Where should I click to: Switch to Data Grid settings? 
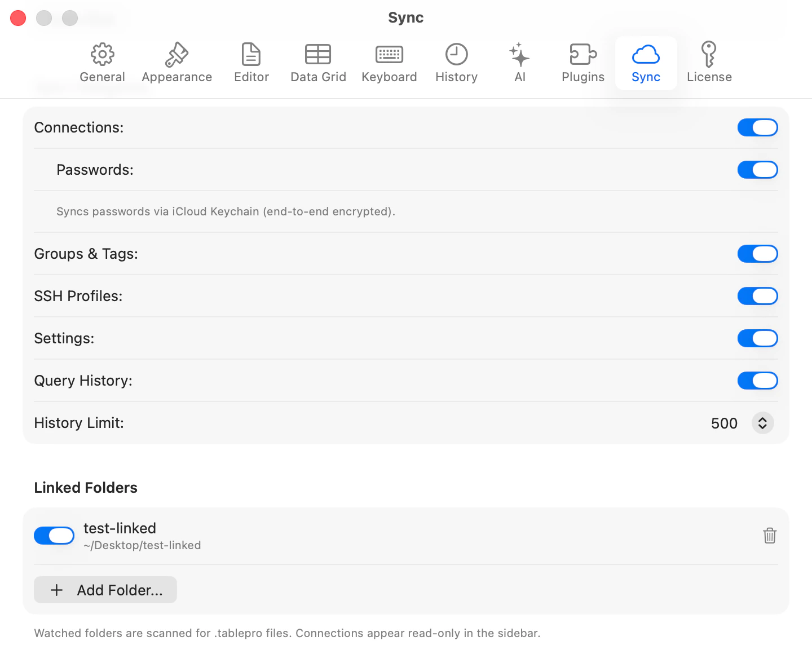pyautogui.click(x=318, y=62)
